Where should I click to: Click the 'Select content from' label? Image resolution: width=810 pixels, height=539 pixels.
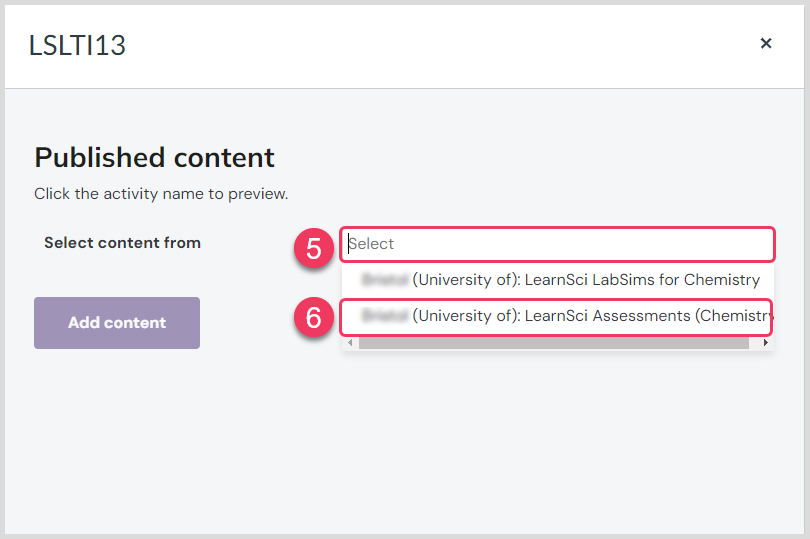click(x=122, y=243)
